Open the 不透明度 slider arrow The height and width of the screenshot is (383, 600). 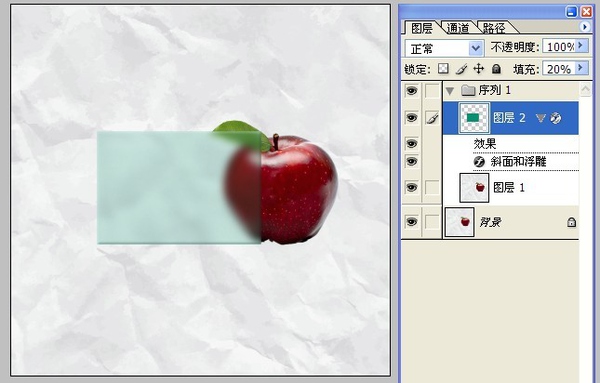click(x=580, y=46)
